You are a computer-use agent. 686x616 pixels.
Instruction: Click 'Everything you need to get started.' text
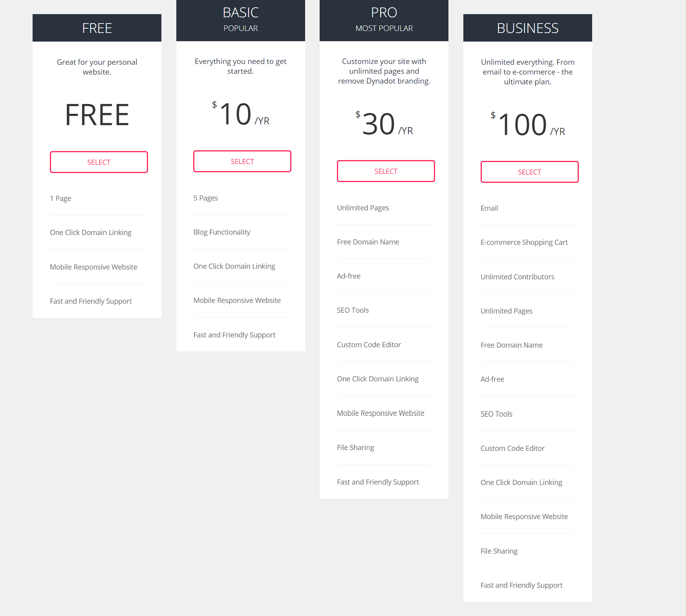tap(241, 66)
